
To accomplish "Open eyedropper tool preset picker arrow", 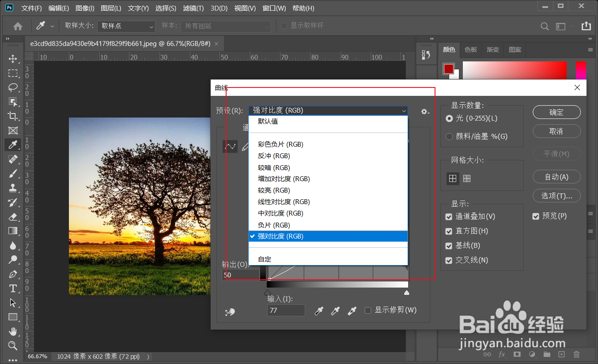I will pyautogui.click(x=52, y=27).
